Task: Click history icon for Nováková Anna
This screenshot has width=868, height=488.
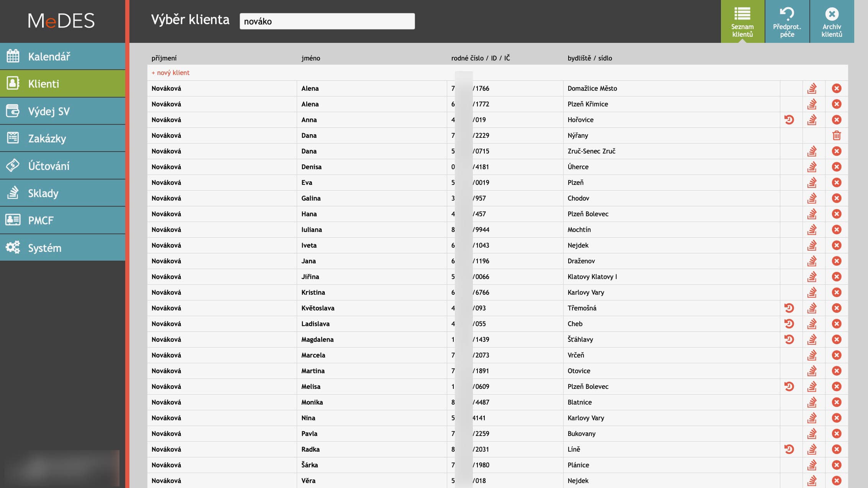Action: pyautogui.click(x=789, y=120)
